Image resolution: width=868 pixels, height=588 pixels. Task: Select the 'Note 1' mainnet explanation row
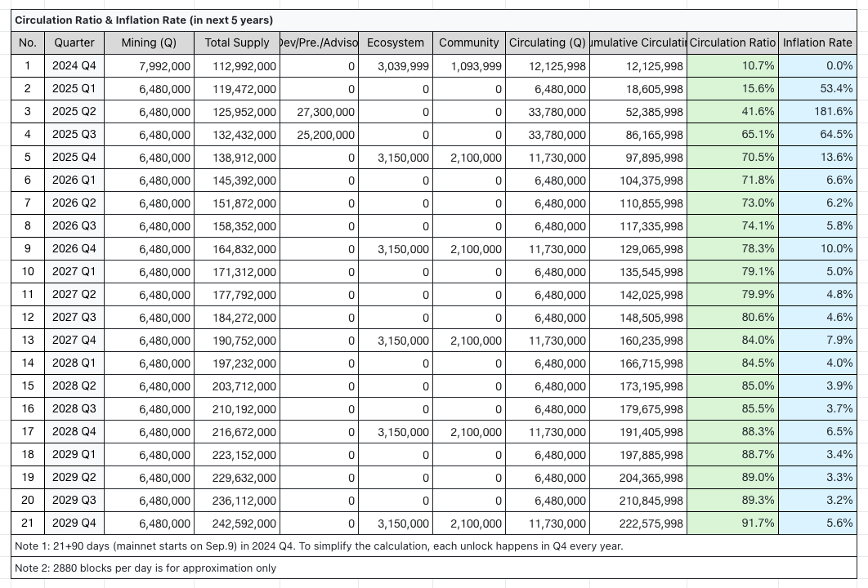tap(434, 546)
